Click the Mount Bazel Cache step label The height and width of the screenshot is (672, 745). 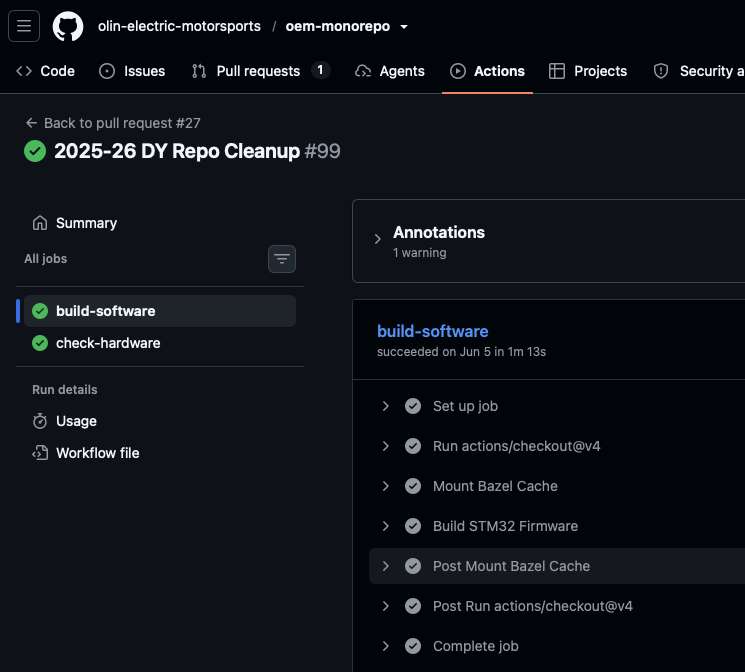click(x=495, y=486)
